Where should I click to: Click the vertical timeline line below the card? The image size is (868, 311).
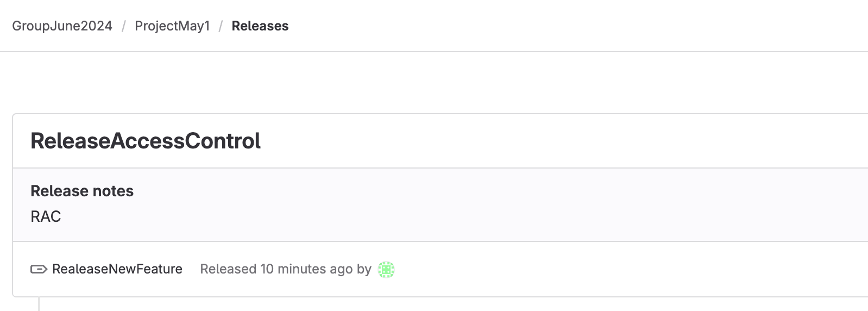click(39, 304)
